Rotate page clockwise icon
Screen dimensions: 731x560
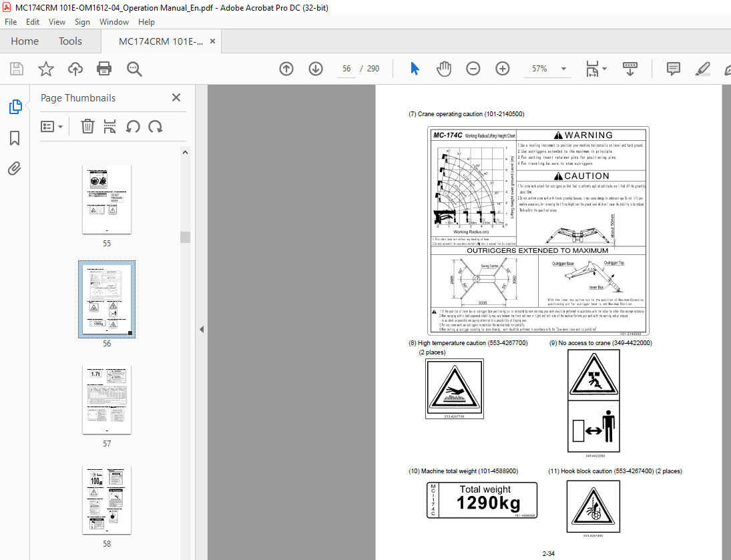[x=156, y=126]
